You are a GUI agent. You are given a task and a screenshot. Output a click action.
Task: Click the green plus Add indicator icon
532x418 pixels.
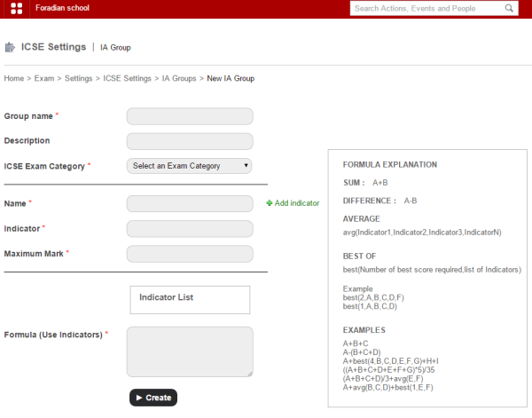point(270,203)
